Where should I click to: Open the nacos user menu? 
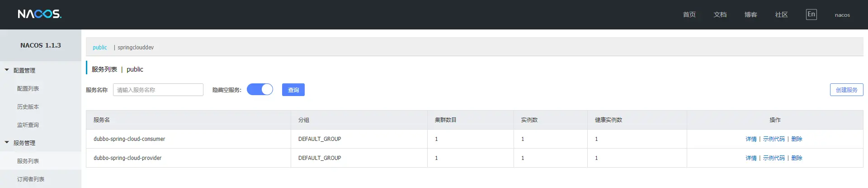(842, 15)
